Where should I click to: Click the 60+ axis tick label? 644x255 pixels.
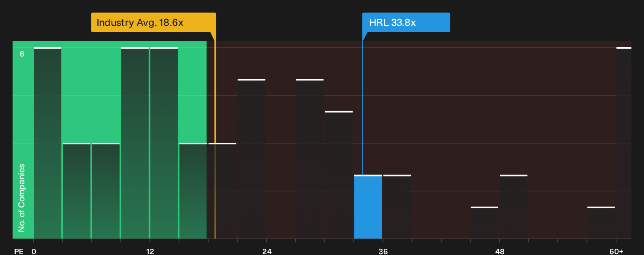tap(616, 251)
